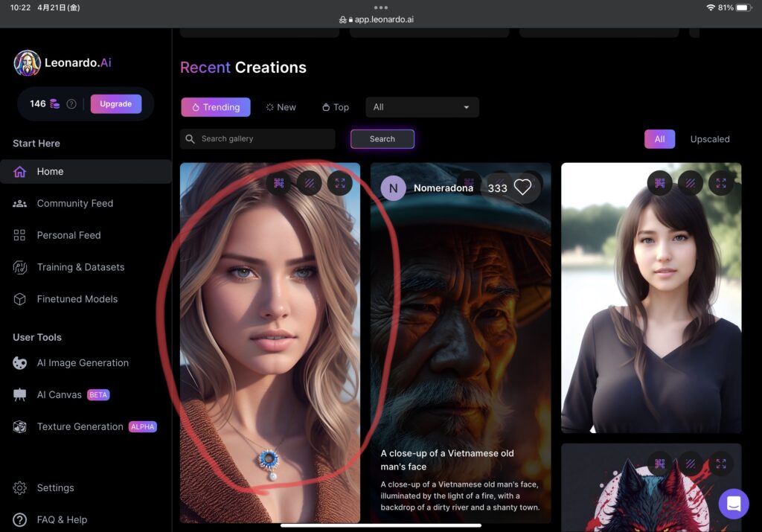Open Community Feed page
The image size is (762, 532).
(x=74, y=203)
